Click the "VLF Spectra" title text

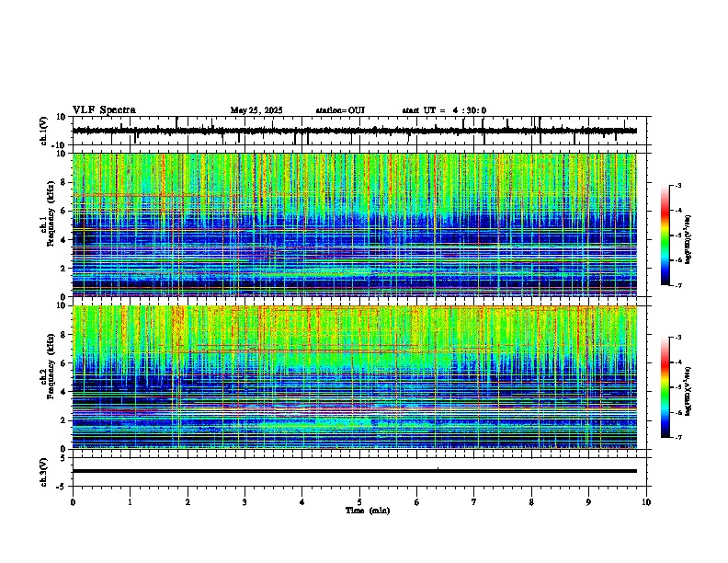(x=104, y=110)
